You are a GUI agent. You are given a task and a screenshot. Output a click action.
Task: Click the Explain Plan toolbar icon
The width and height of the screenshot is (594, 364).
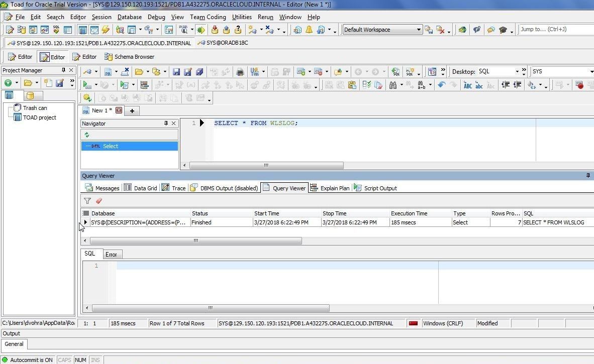click(144, 85)
